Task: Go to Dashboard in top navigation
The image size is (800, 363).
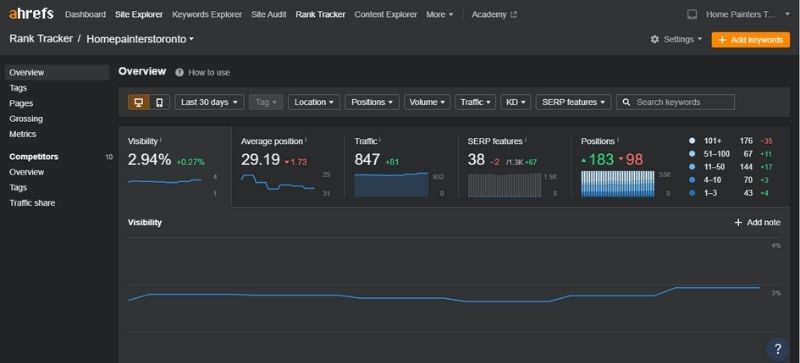Action: 85,14
